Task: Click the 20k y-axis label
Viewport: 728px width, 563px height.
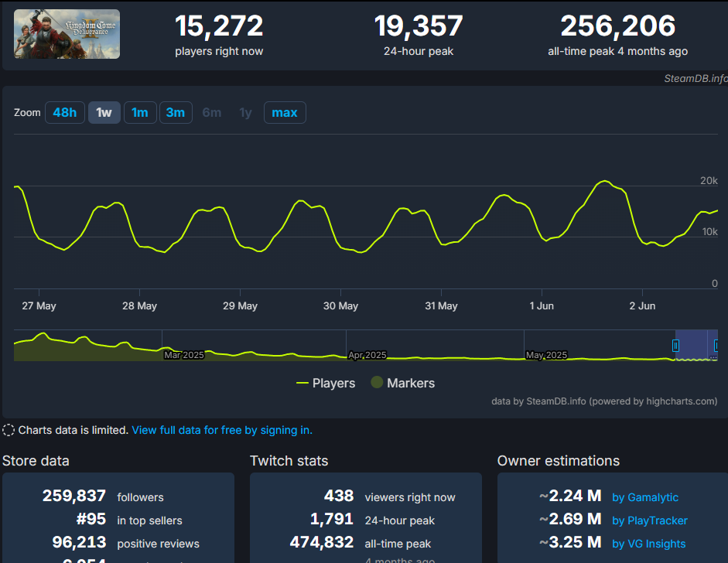Action: (709, 180)
